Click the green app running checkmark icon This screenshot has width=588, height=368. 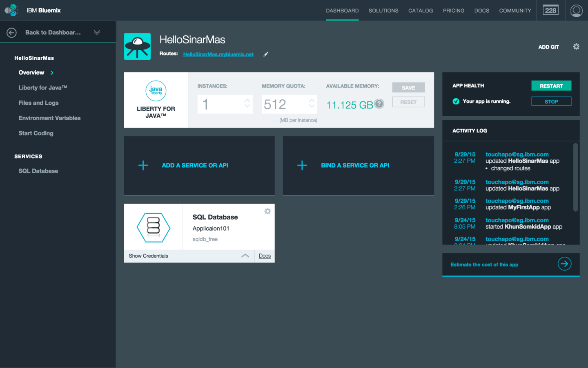pyautogui.click(x=456, y=101)
